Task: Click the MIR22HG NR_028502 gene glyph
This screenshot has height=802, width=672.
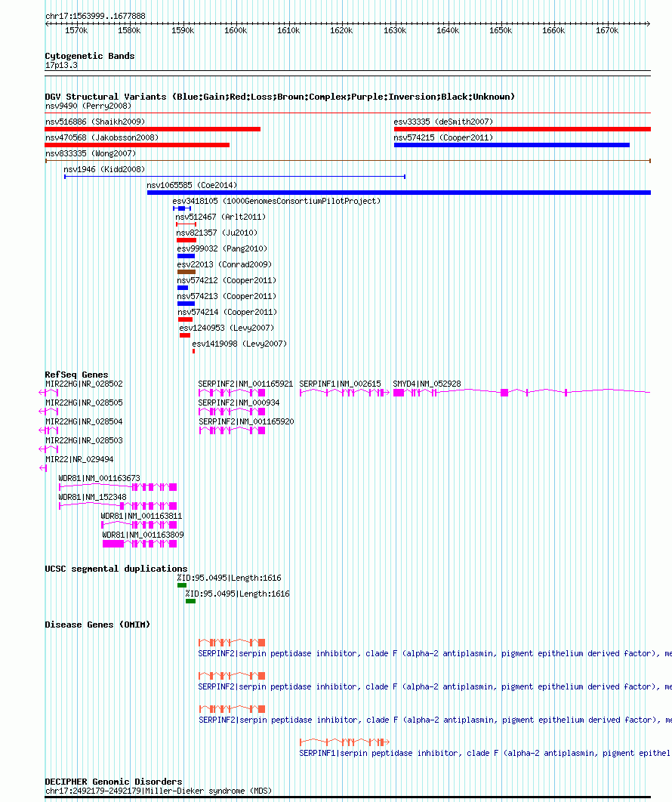Action: (48, 392)
